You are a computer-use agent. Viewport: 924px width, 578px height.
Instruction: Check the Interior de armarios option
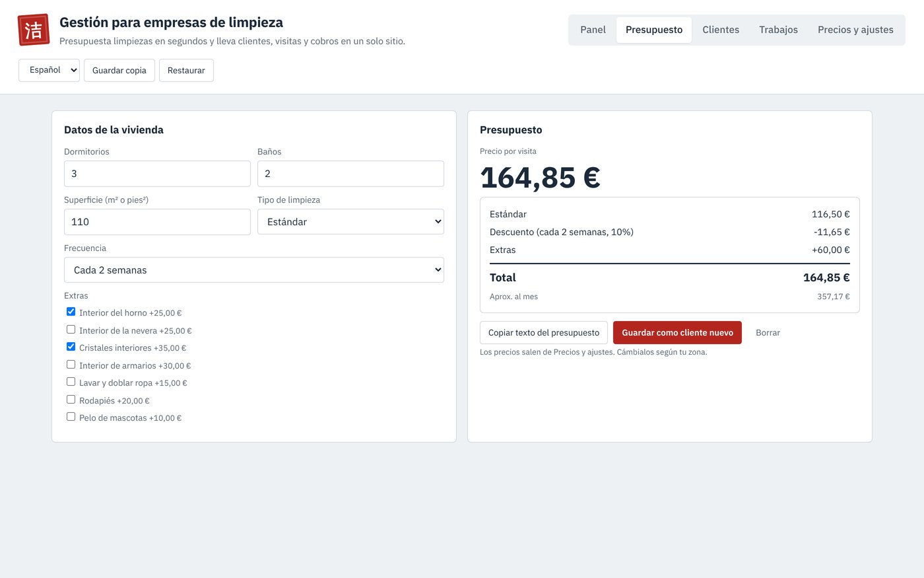(x=71, y=364)
